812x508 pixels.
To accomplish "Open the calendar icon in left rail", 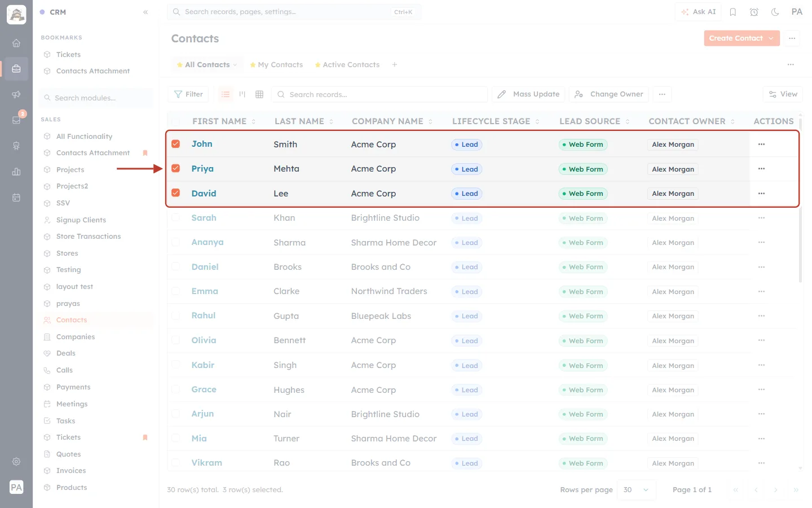I will click(16, 198).
